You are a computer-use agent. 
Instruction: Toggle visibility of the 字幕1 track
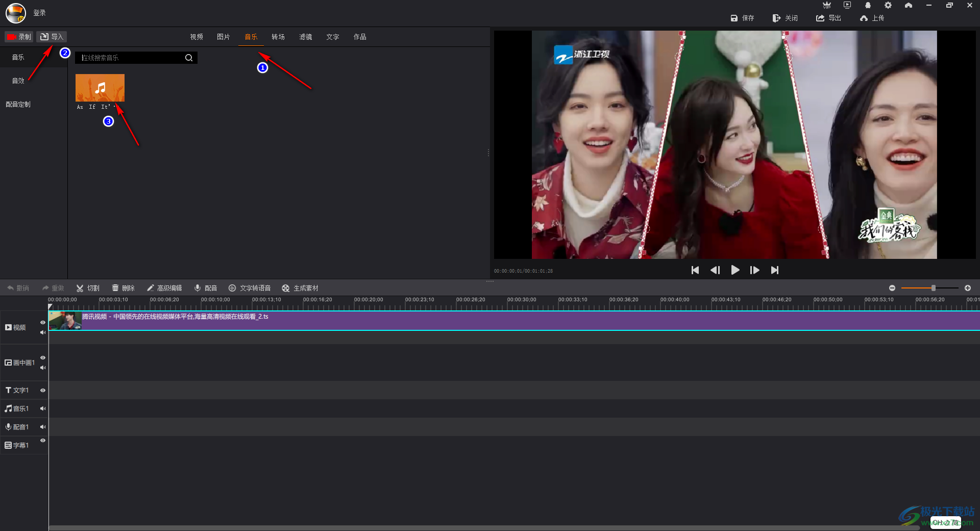click(x=43, y=440)
